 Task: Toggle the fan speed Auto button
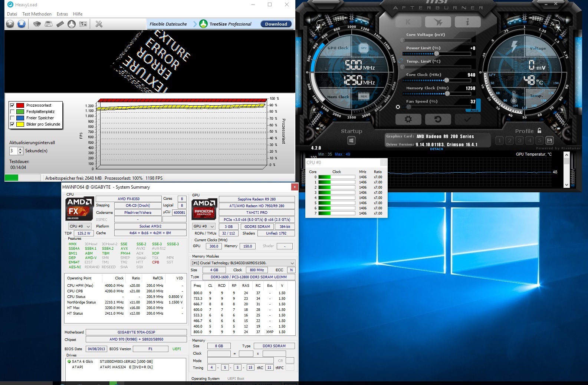click(474, 110)
